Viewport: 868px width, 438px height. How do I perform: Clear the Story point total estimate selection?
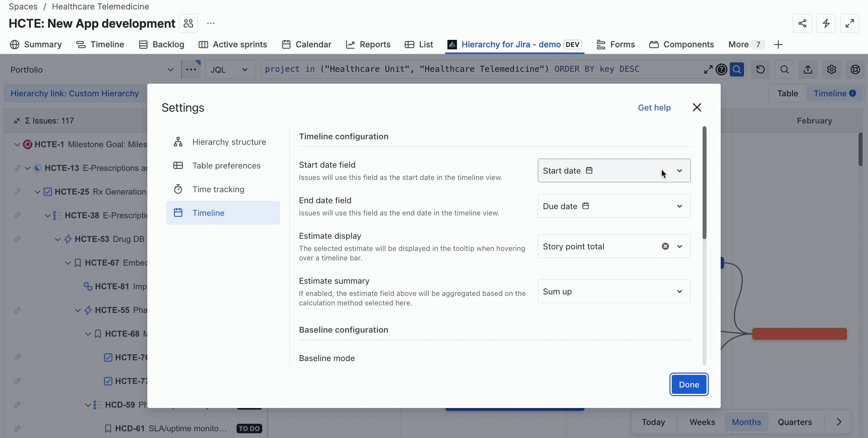click(x=665, y=246)
